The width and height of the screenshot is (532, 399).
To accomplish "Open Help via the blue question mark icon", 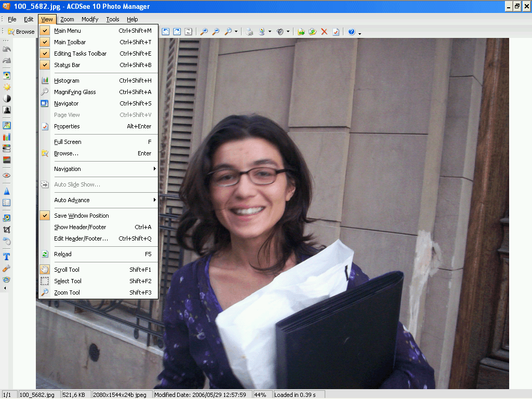I will tap(352, 32).
